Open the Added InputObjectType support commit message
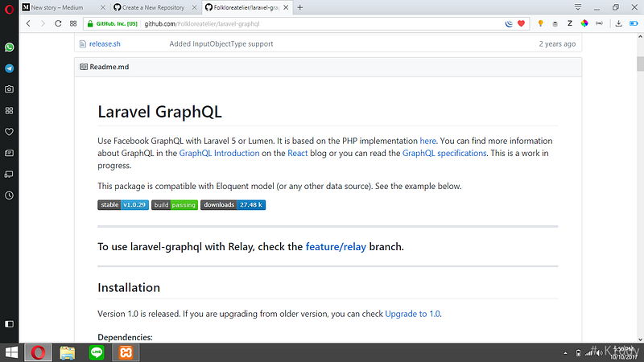644x362 pixels. pos(221,44)
